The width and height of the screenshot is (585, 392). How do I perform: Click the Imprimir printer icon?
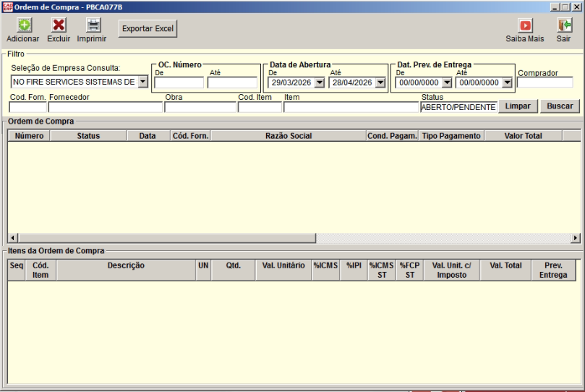(93, 25)
